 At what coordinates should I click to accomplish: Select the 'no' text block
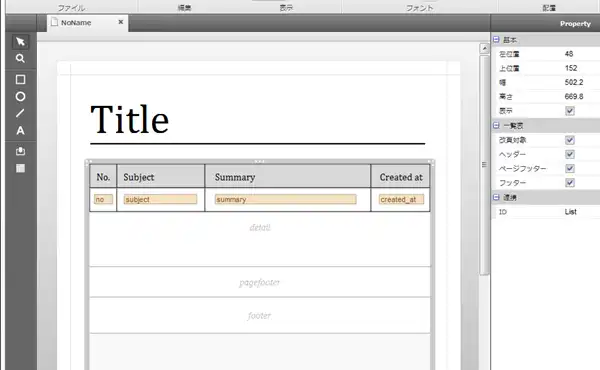click(103, 199)
